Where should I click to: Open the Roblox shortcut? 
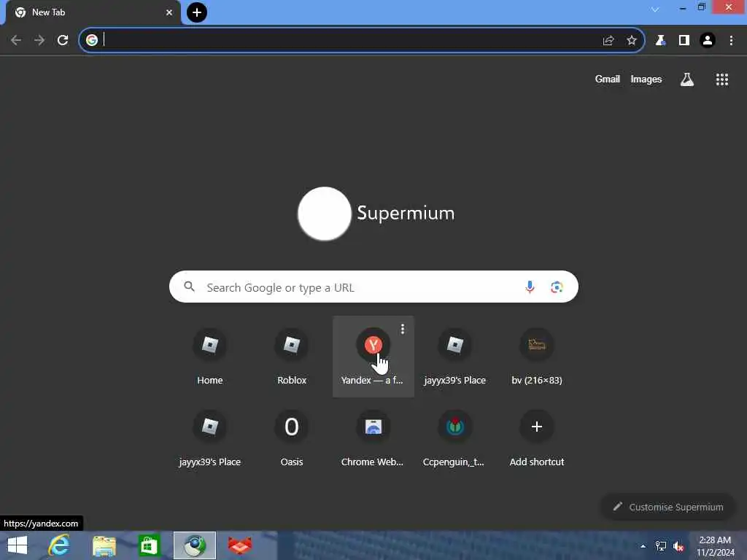292,357
